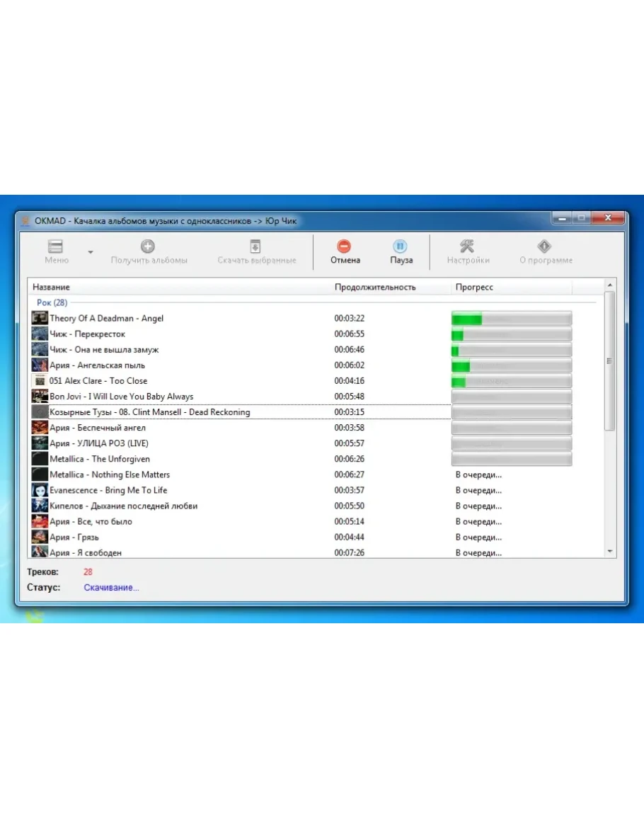Click the OKMAD app icon in title bar
Image resolution: width=644 pixels, height=818 pixels.
point(26,221)
